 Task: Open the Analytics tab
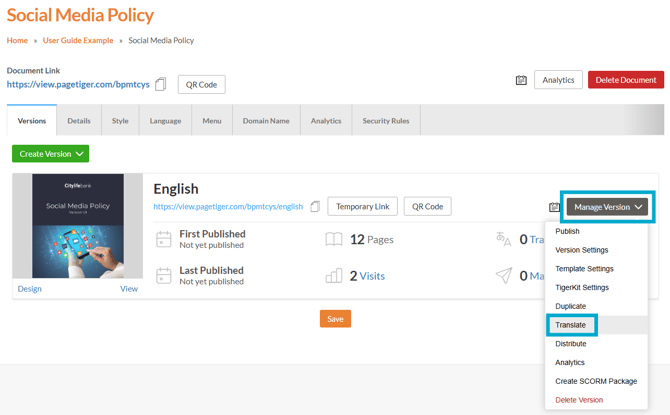[x=326, y=121]
